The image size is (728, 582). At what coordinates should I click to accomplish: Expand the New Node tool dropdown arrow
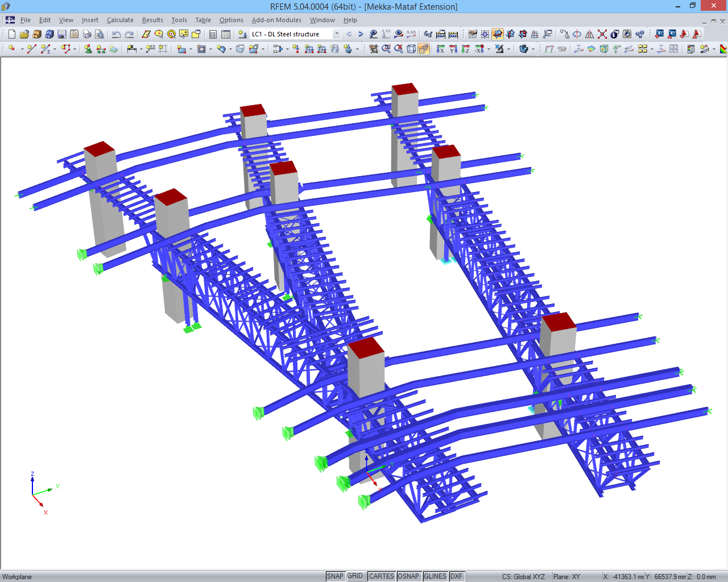pyautogui.click(x=22, y=49)
